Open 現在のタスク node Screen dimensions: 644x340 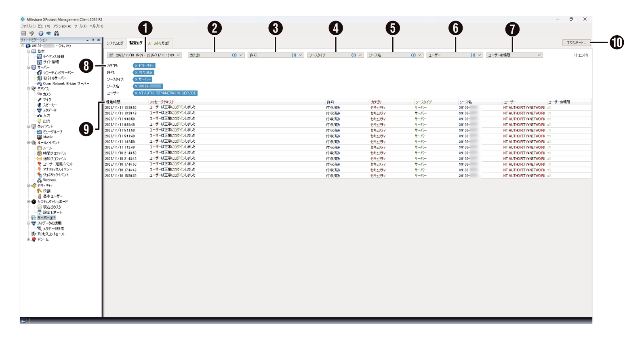click(52, 207)
